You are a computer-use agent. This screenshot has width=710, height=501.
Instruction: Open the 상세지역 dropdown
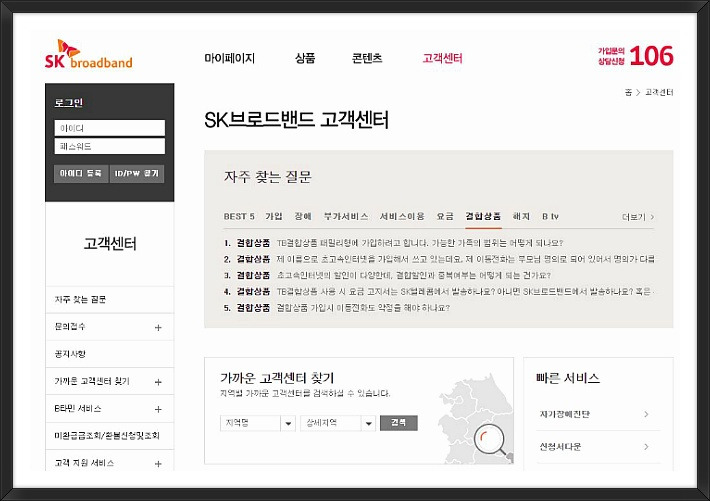point(338,423)
